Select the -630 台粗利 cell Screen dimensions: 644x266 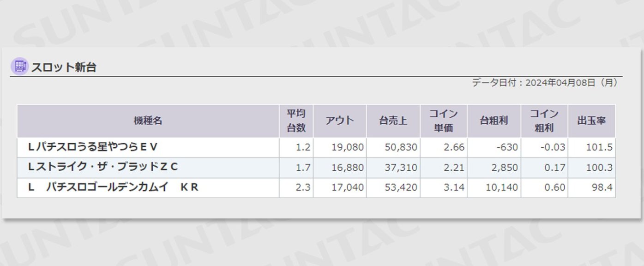pyautogui.click(x=494, y=147)
